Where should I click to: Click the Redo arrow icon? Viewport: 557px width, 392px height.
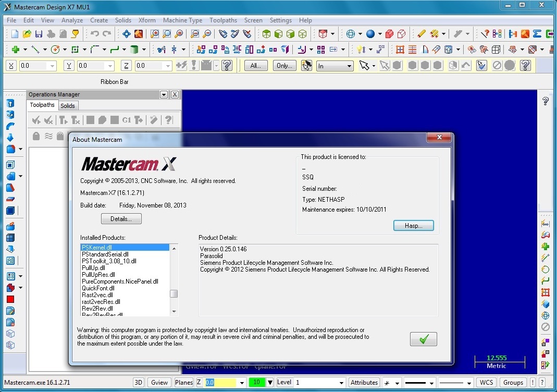(x=107, y=34)
